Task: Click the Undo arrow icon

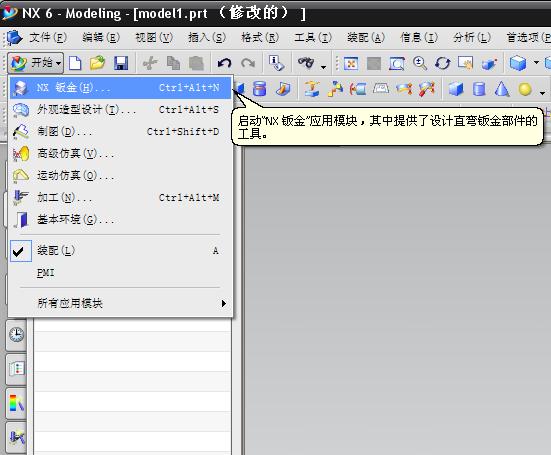Action: point(224,63)
